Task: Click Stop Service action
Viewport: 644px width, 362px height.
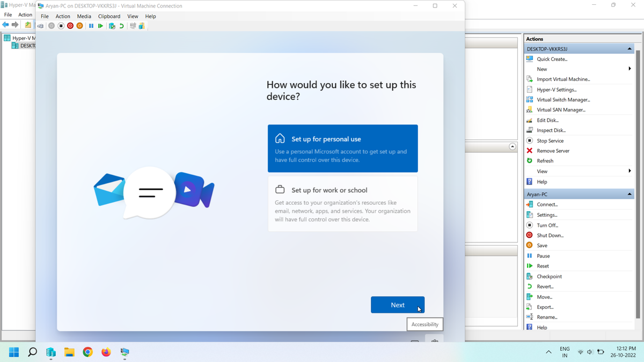Action: click(550, 141)
